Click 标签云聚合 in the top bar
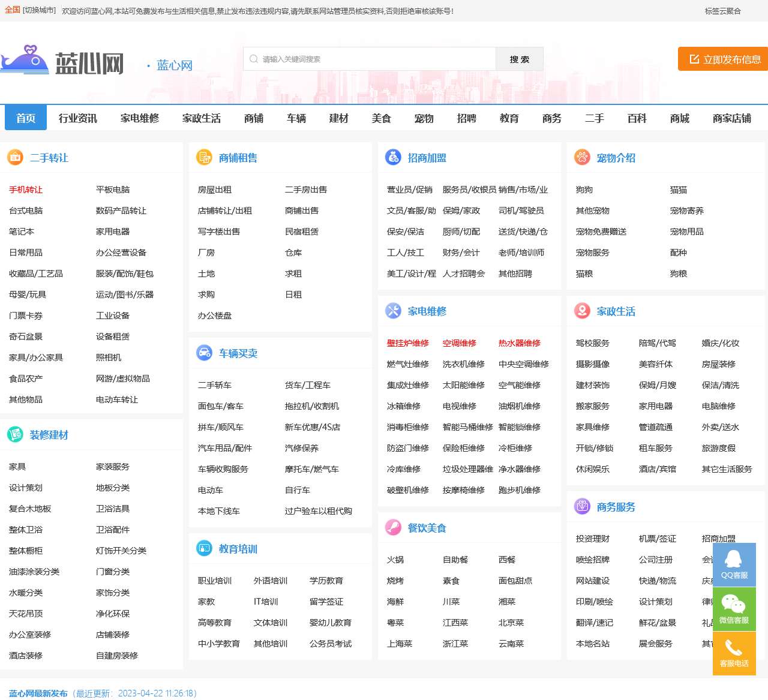 pyautogui.click(x=722, y=11)
